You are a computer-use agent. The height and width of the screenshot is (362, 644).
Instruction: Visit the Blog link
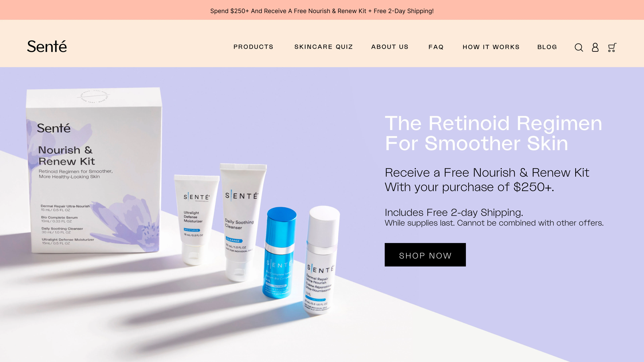[547, 47]
